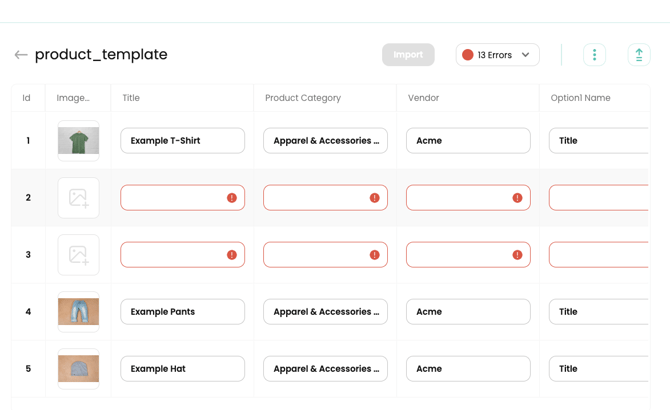The image size is (670, 410).
Task: Click the green t-shirt thumbnail
Action: tap(78, 141)
